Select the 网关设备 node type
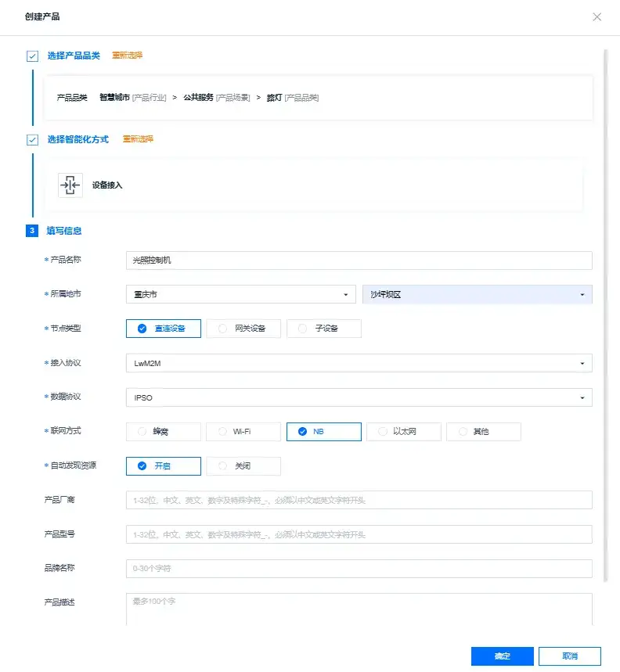This screenshot has width=620, height=672. (x=243, y=329)
